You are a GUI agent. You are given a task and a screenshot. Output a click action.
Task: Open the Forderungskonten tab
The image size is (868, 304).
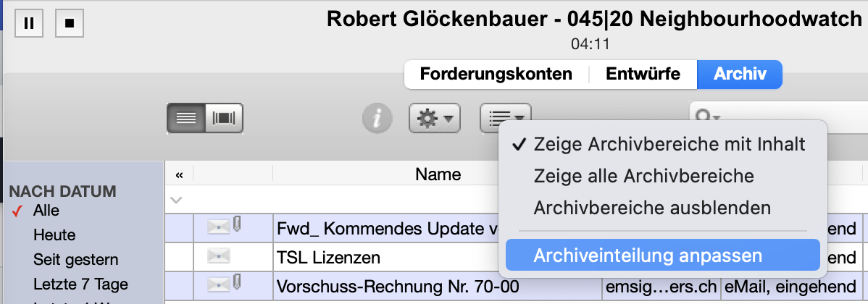[496, 74]
